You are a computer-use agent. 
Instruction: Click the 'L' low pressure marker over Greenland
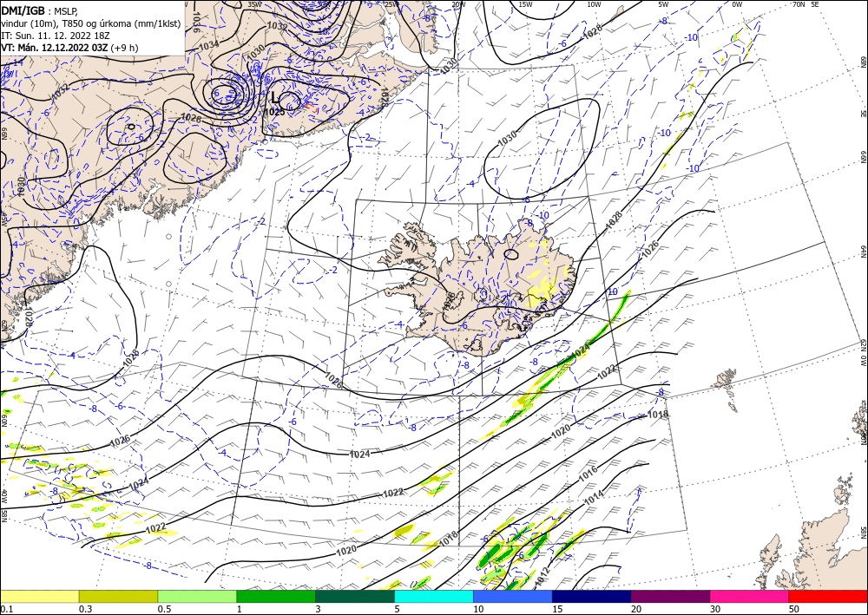(275, 98)
